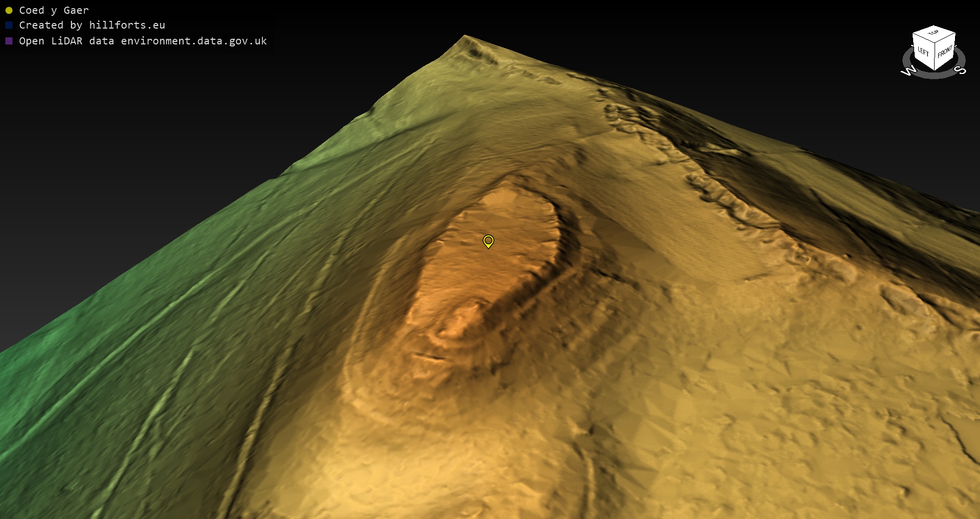Click the W letter on the compass ring
Image resolution: width=980 pixels, height=519 pixels.
(909, 71)
